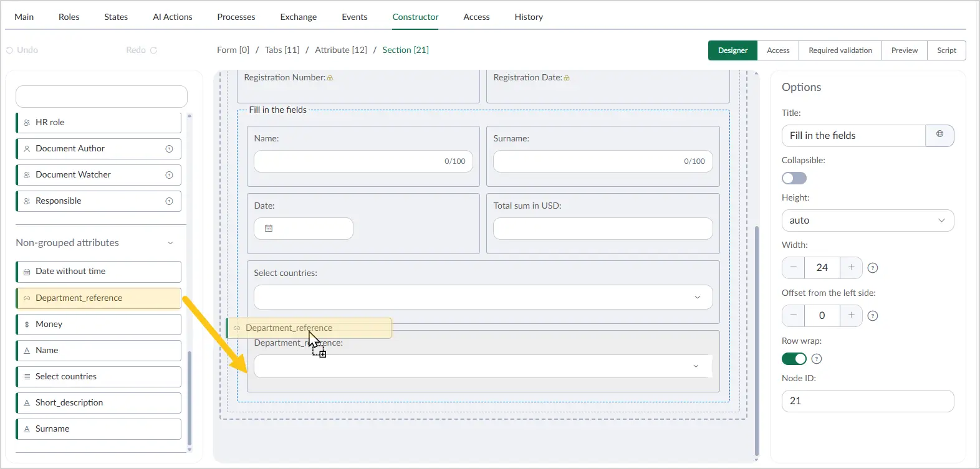Navigate to Form [0] breadcrumb
This screenshot has height=469, width=980.
pos(233,50)
